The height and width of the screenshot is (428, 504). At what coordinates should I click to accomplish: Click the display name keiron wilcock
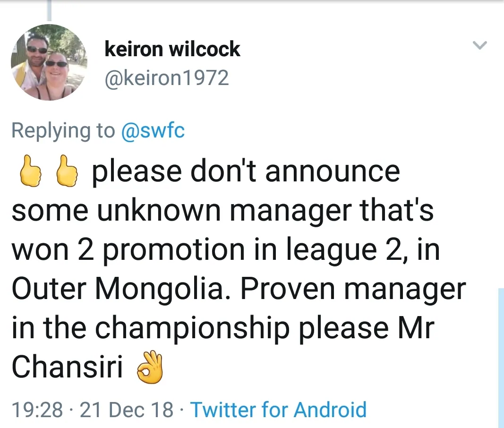click(172, 50)
